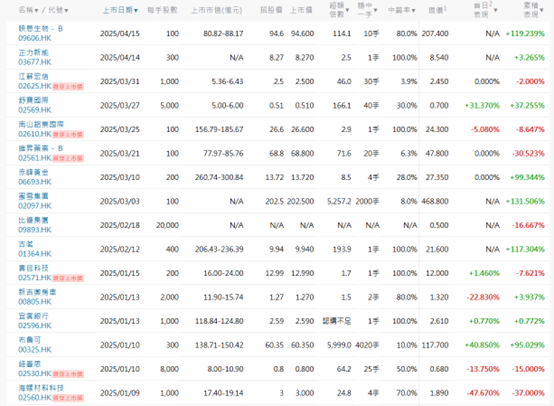Open stock code 09606.HK link

pyautogui.click(x=35, y=38)
